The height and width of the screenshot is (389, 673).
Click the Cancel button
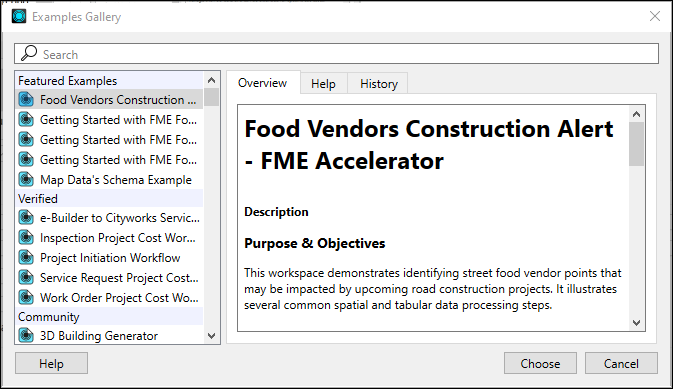coord(621,364)
